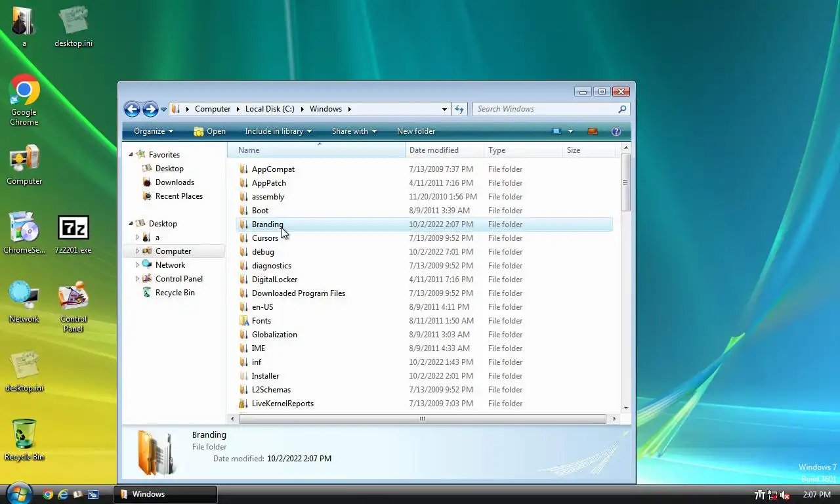Collapse the Favorites section
This screenshot has height=504, width=840.
pyautogui.click(x=131, y=155)
